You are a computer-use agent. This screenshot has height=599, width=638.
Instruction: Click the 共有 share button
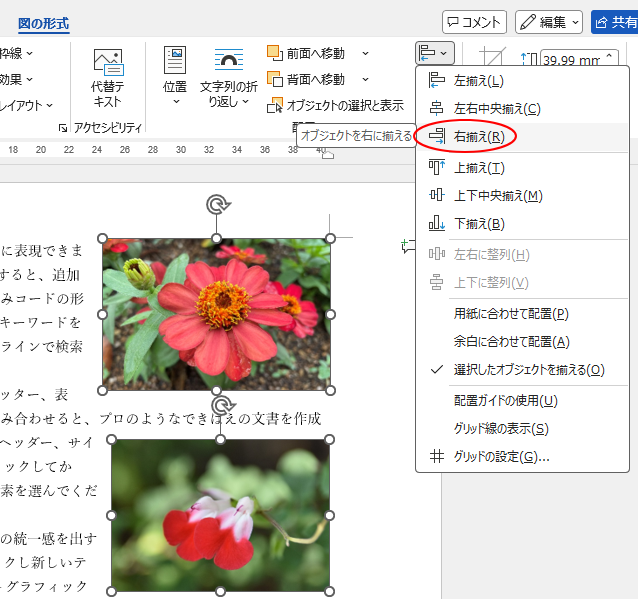(614, 22)
